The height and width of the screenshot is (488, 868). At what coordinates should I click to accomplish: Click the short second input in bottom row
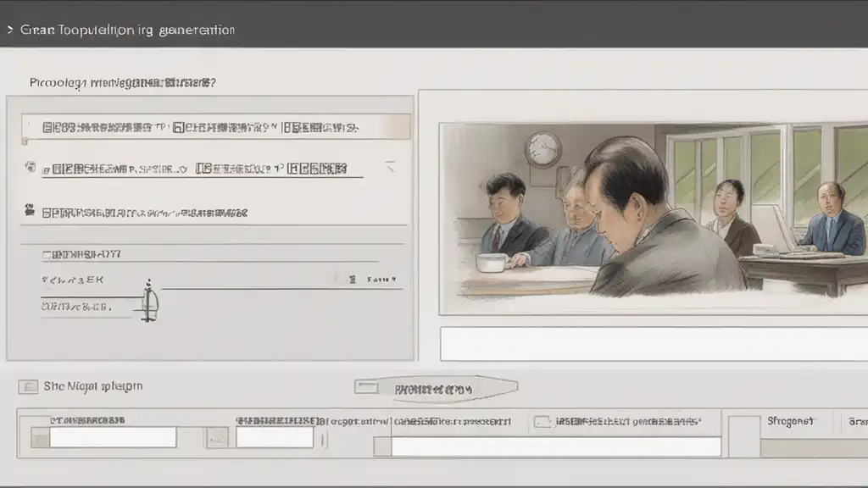[275, 437]
